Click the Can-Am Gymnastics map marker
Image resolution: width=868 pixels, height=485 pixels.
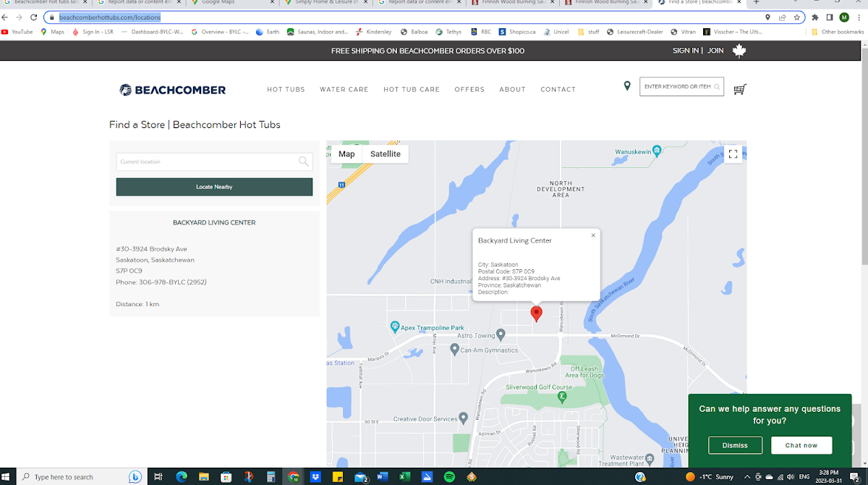pos(454,350)
